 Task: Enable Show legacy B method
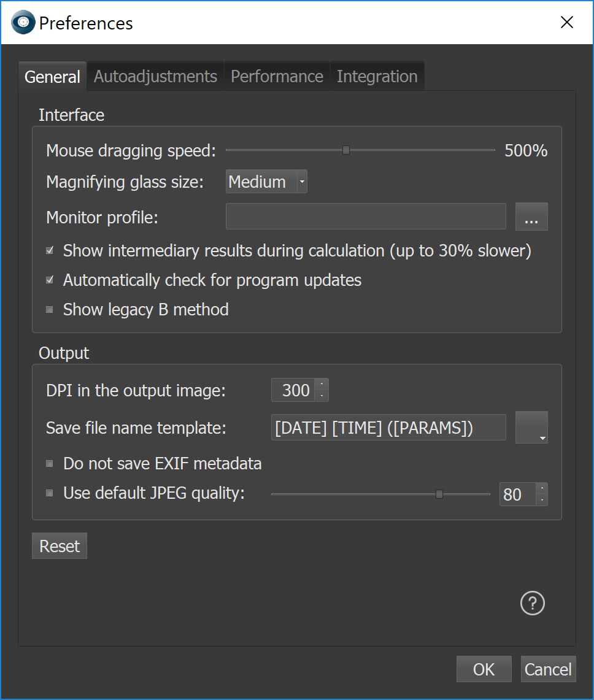tap(50, 309)
